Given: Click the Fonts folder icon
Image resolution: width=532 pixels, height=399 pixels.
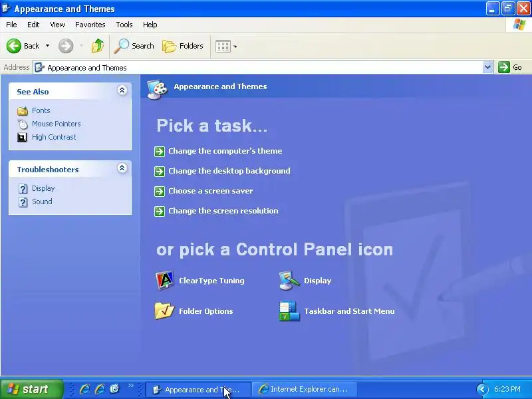Looking at the screenshot, I should [23, 111].
